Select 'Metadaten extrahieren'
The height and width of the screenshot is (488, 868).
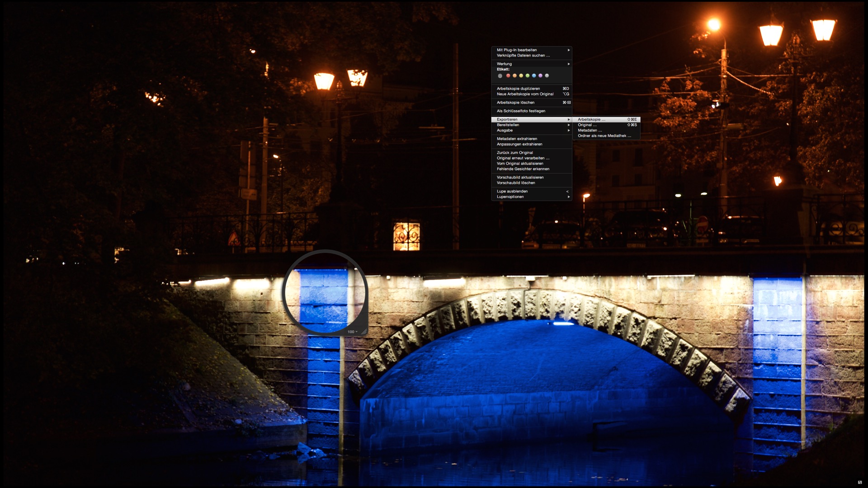tap(532, 139)
